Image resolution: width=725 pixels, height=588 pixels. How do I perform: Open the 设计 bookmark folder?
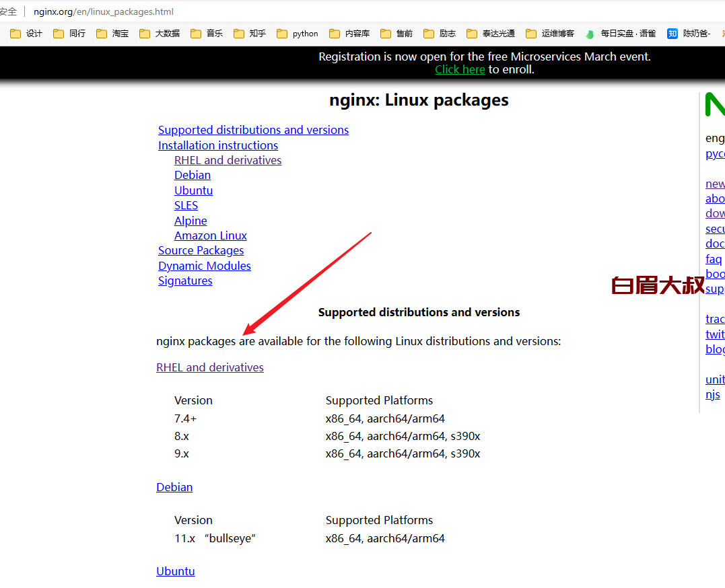click(x=26, y=33)
